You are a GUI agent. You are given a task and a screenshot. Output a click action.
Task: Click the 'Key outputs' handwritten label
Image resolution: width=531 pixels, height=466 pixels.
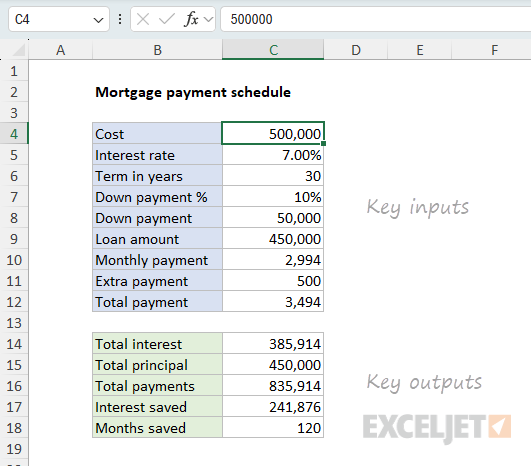(x=424, y=383)
